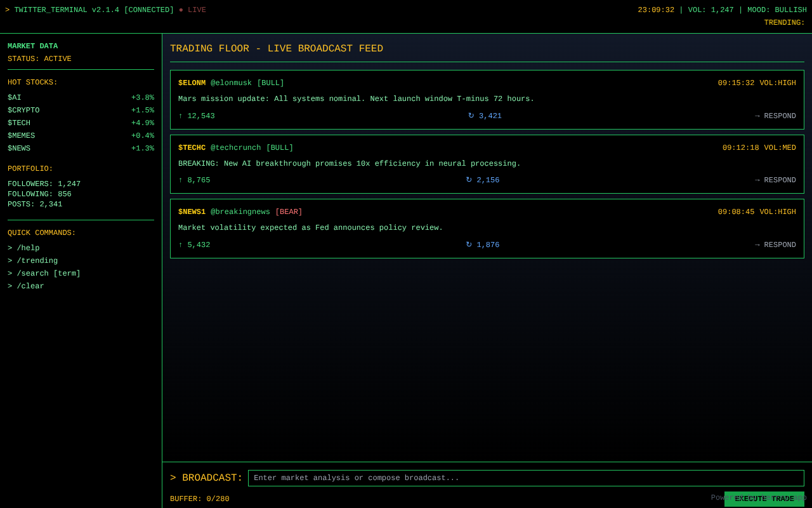Upvote the $TECHC AI breakthrough post
The height and width of the screenshot is (508, 812).
point(194,180)
